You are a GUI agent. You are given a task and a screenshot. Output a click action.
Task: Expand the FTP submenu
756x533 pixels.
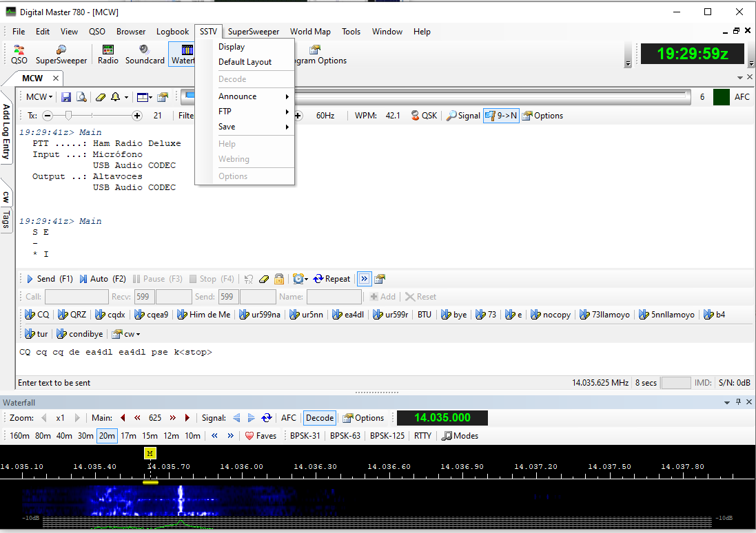pos(254,112)
